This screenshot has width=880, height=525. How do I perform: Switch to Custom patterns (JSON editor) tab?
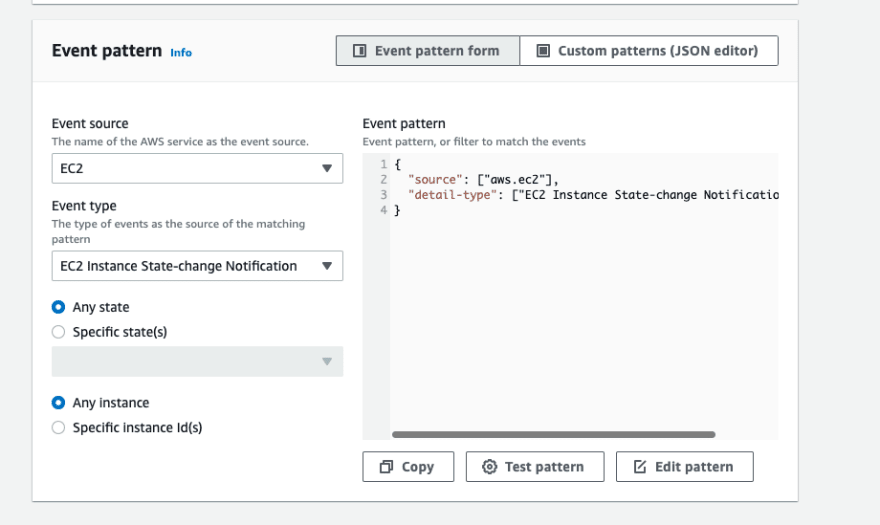click(x=649, y=51)
